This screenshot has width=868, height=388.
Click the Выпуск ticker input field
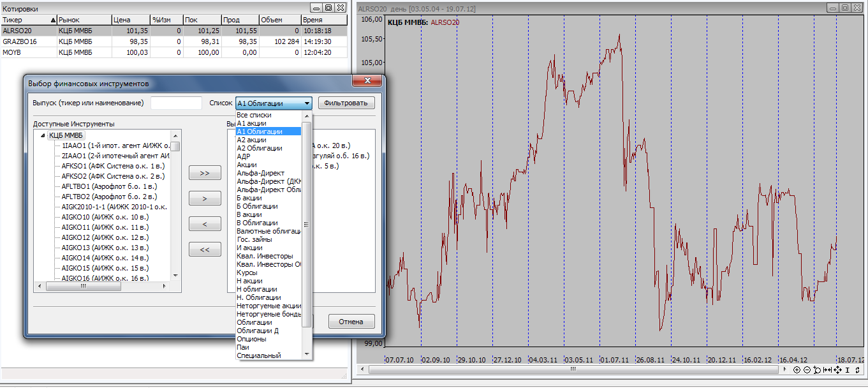tap(177, 103)
